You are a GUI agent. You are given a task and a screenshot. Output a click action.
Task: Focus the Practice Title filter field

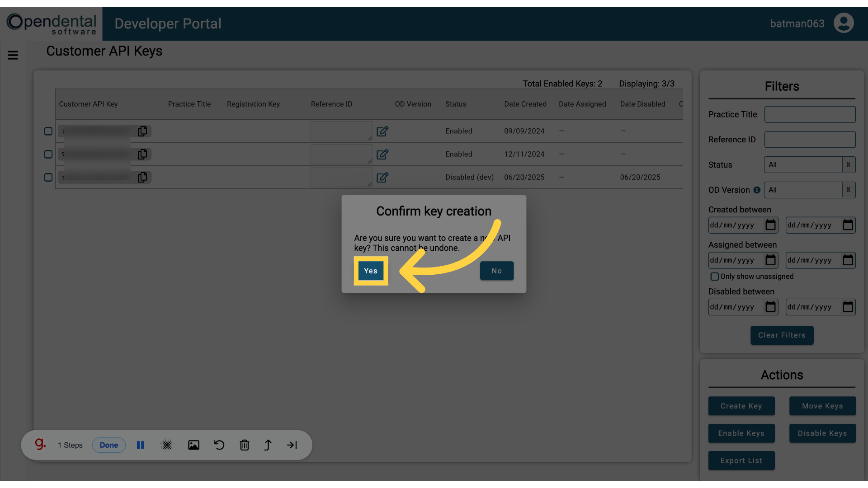pos(810,114)
